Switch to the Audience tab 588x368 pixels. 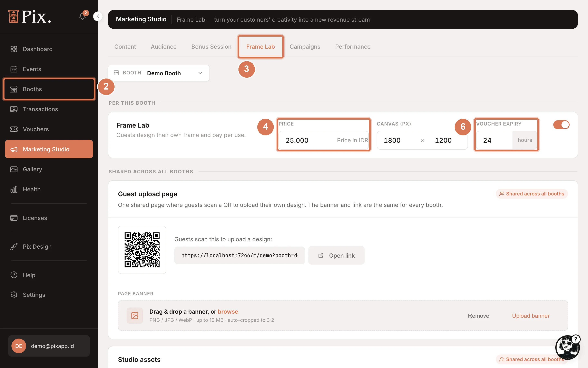(164, 46)
